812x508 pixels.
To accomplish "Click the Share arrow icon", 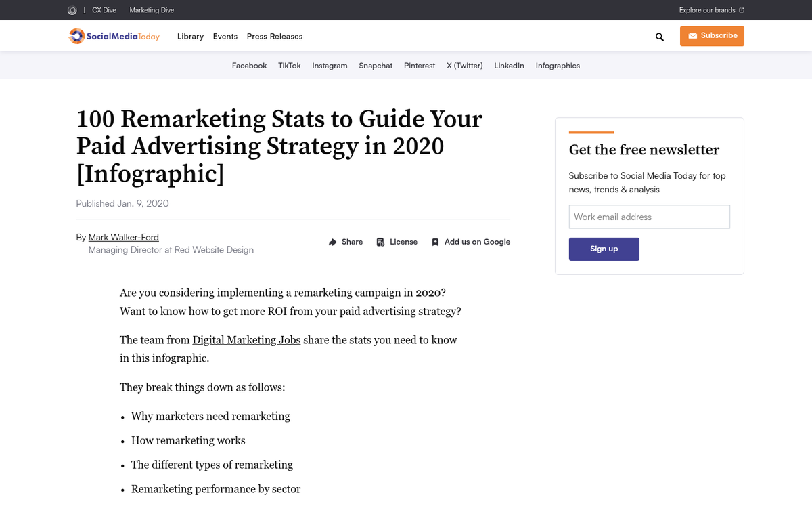I will pyautogui.click(x=333, y=242).
